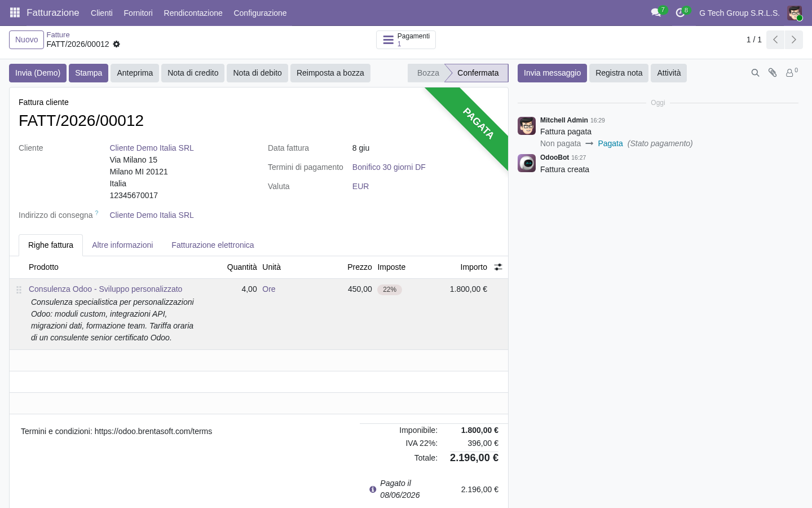Click the Importo column header

click(474, 267)
